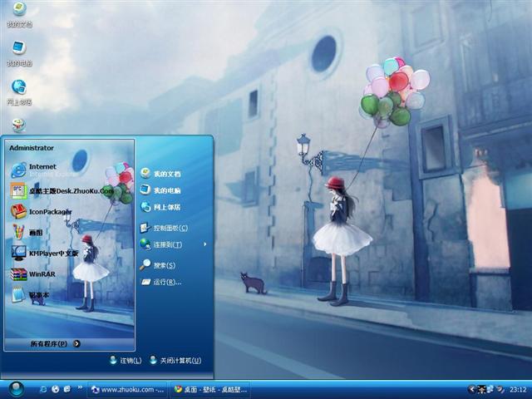532x399 pixels.
Task: Click the 网上邻居 desktop icon
Action: tap(18, 91)
